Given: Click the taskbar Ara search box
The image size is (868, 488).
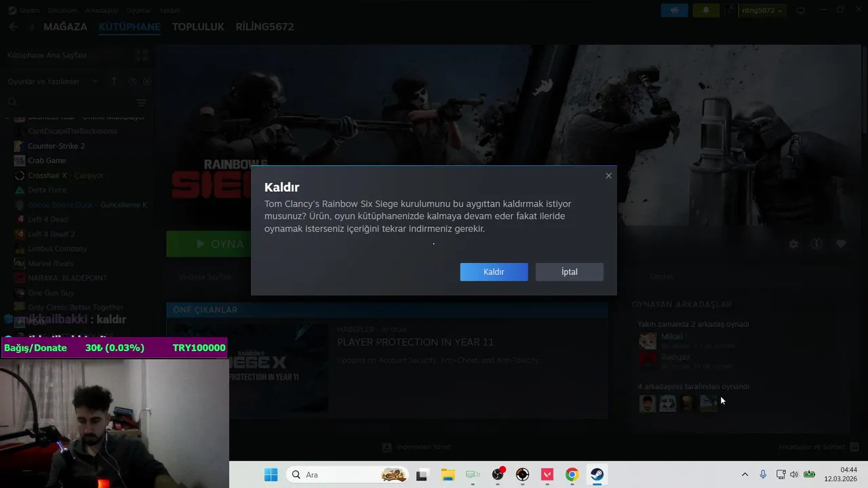Looking at the screenshot, I should click(x=348, y=474).
